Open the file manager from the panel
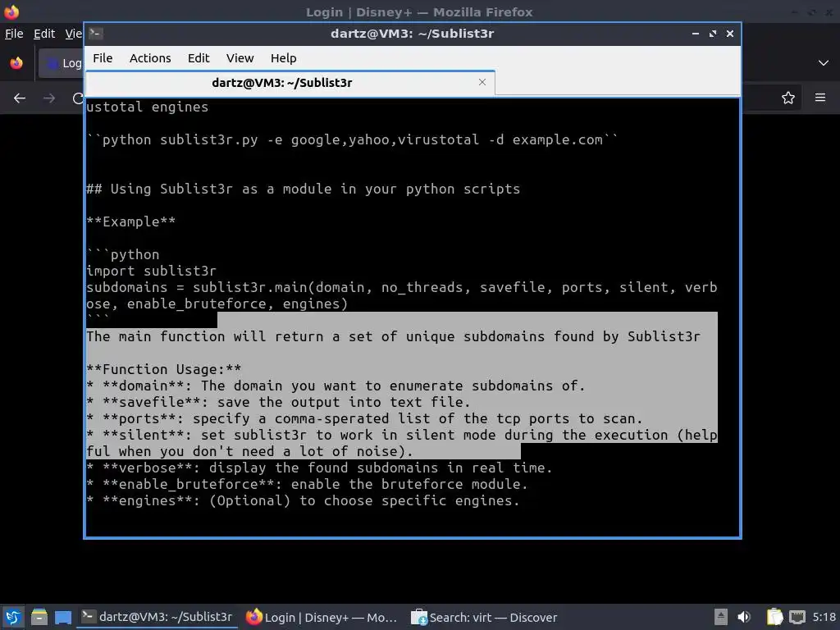This screenshot has height=630, width=840. coord(39,617)
